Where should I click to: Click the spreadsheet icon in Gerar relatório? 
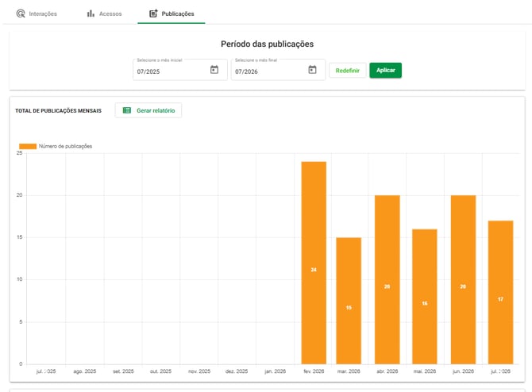[127, 110]
